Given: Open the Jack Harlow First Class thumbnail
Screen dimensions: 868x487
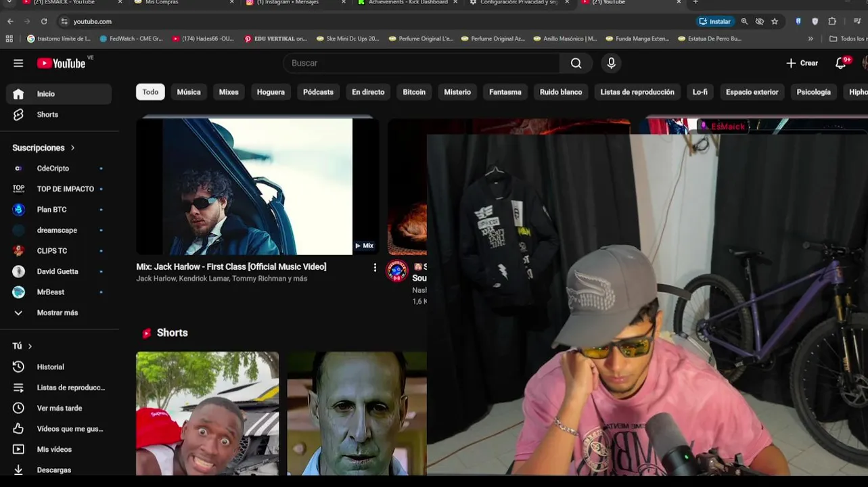Looking at the screenshot, I should pos(257,187).
